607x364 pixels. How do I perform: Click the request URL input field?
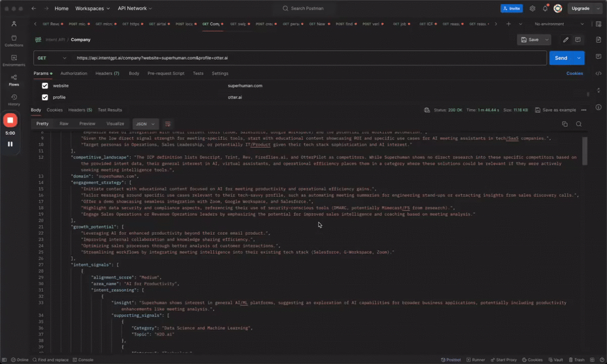click(308, 58)
